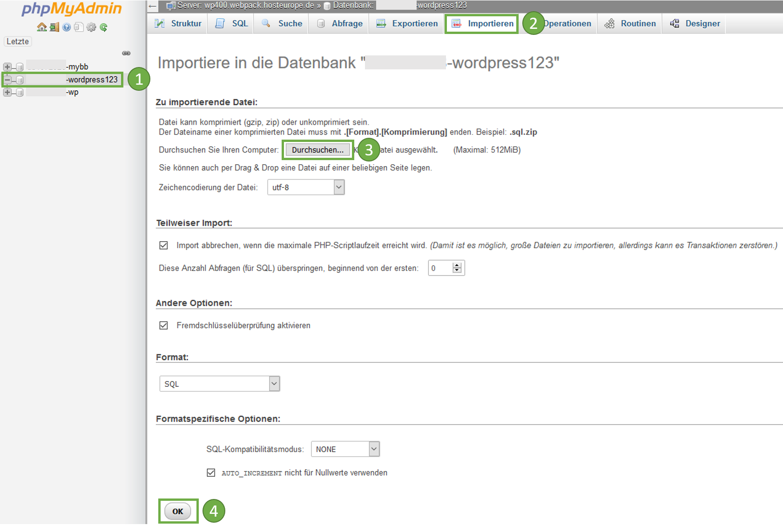Screen dimensions: 783x532
Task: Click the back arrow icon in breadcrumb bar
Action: pyautogui.click(x=153, y=6)
